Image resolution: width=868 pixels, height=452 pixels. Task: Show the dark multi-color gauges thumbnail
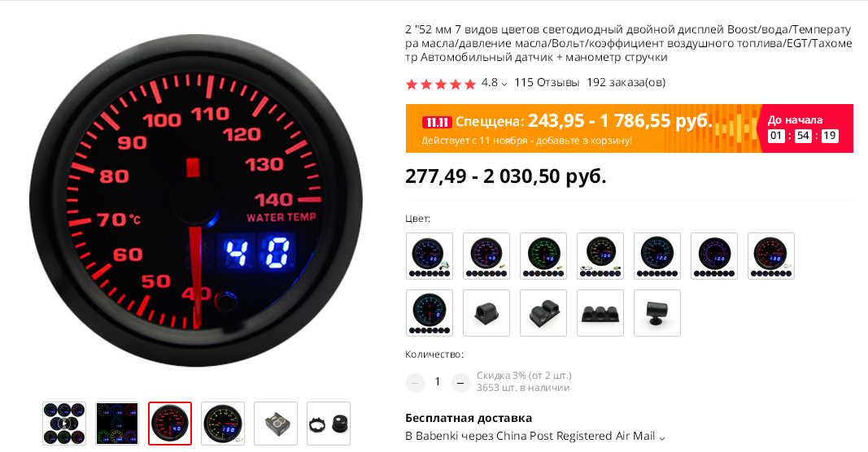[117, 424]
